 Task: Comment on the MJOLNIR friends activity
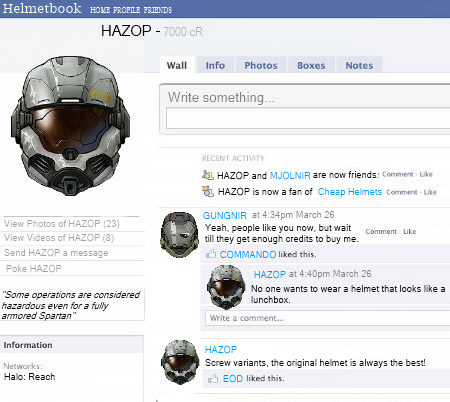(398, 174)
